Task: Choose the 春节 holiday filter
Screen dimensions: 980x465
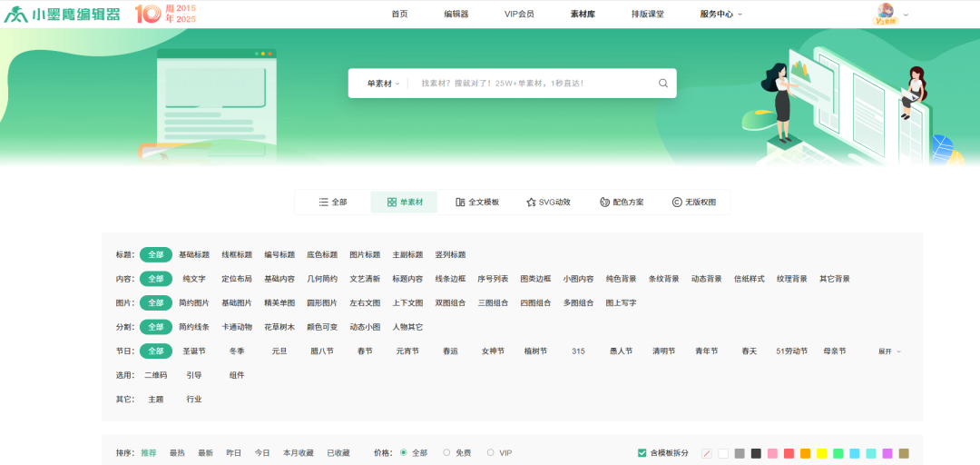Action: coord(365,351)
